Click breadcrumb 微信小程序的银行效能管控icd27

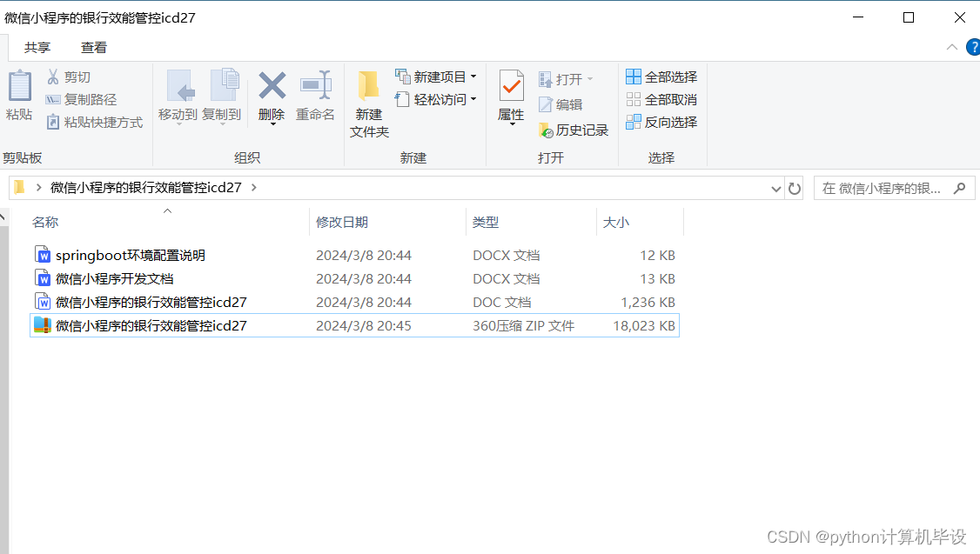[x=145, y=187]
